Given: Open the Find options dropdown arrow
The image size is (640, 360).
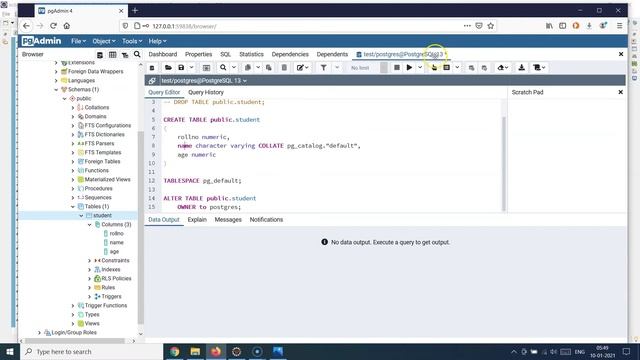Looking at the screenshot, I should coord(233,68).
